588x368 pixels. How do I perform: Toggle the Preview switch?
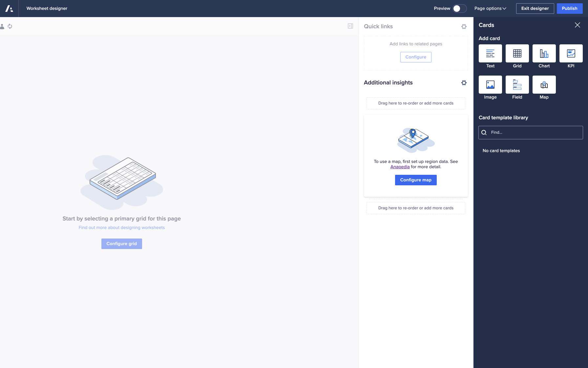(460, 9)
